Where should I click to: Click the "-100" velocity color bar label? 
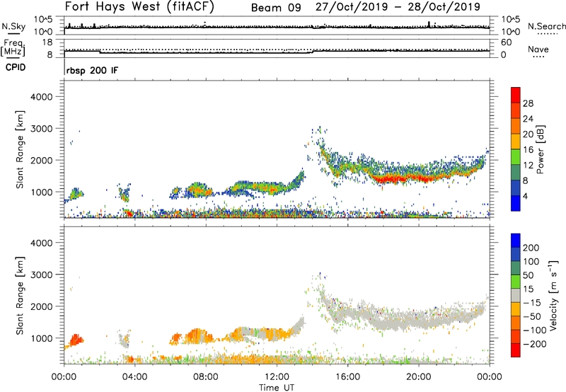(x=535, y=330)
